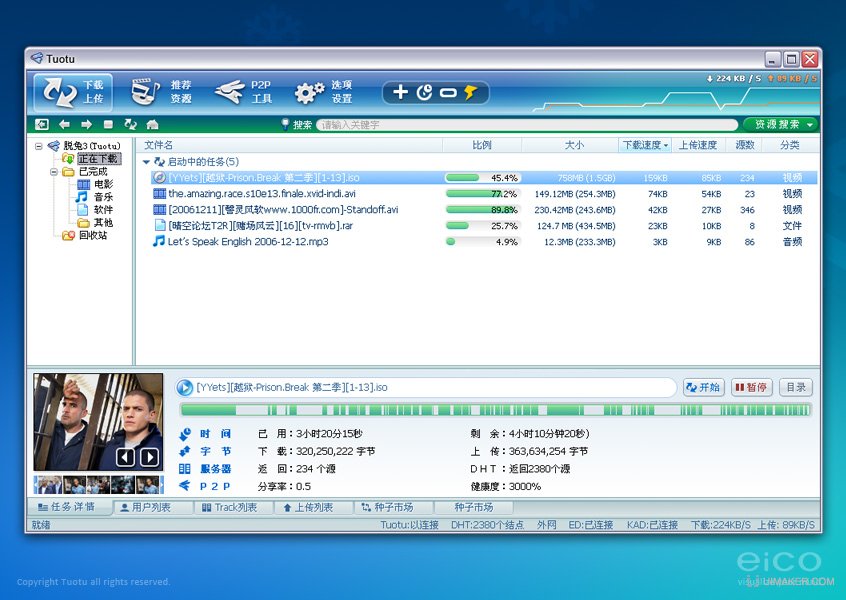Sort by the 源数 column header
This screenshot has width=846, height=600.
tap(745, 145)
